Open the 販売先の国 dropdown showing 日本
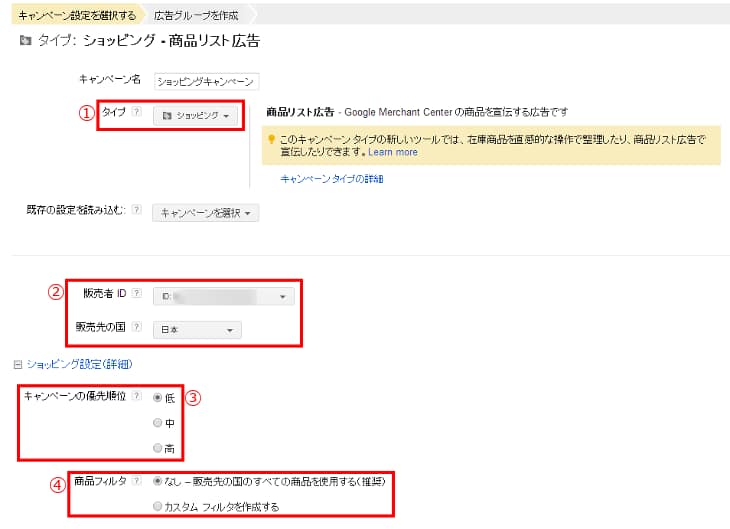The width and height of the screenshot is (730, 529). point(197,330)
